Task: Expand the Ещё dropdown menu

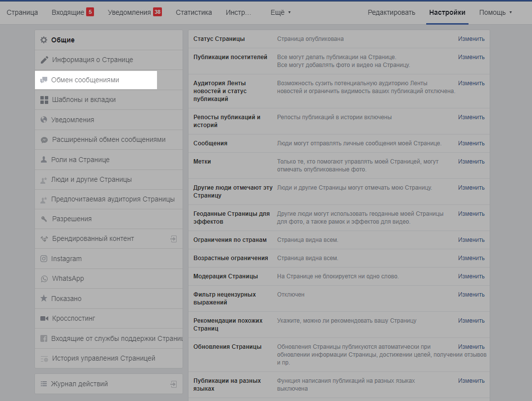Action: pyautogui.click(x=281, y=12)
